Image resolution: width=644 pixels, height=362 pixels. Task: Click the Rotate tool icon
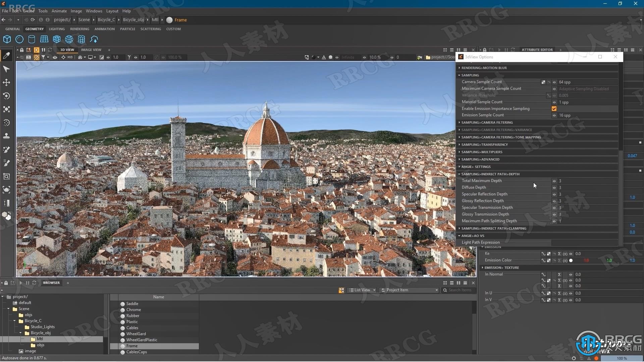click(6, 96)
